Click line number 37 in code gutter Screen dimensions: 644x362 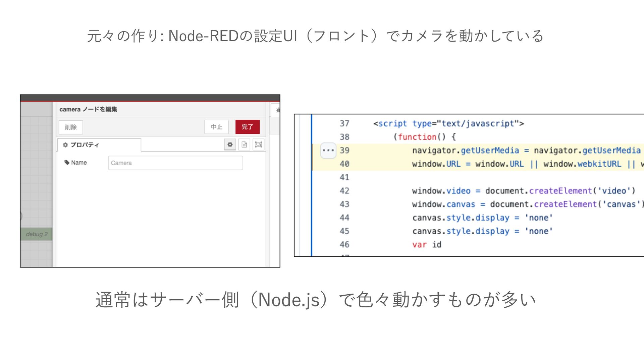(x=344, y=123)
